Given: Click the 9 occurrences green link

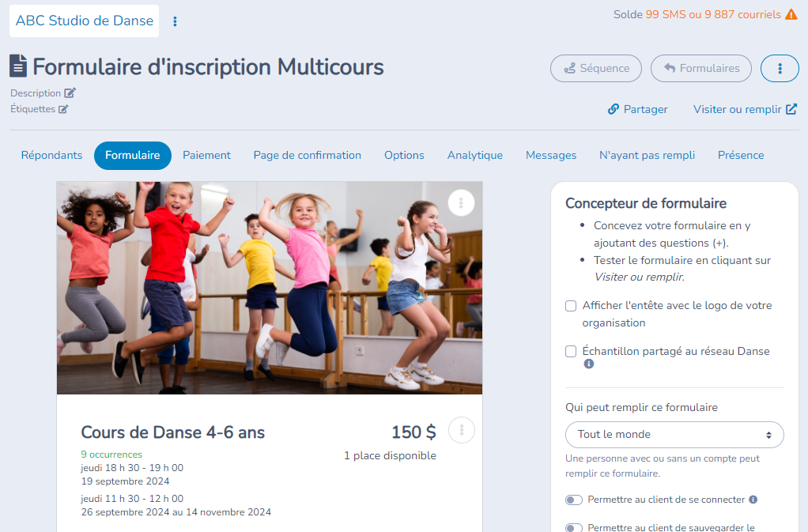Looking at the screenshot, I should [111, 455].
